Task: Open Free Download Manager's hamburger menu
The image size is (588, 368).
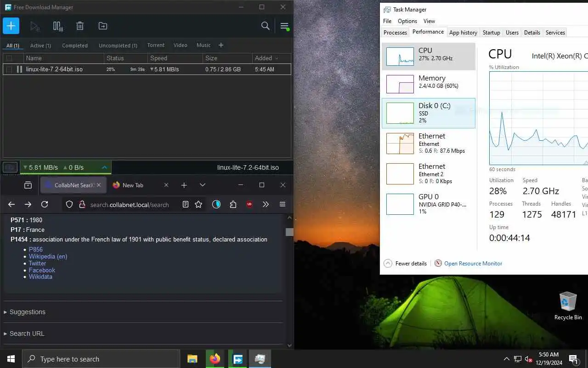Action: pos(284,26)
